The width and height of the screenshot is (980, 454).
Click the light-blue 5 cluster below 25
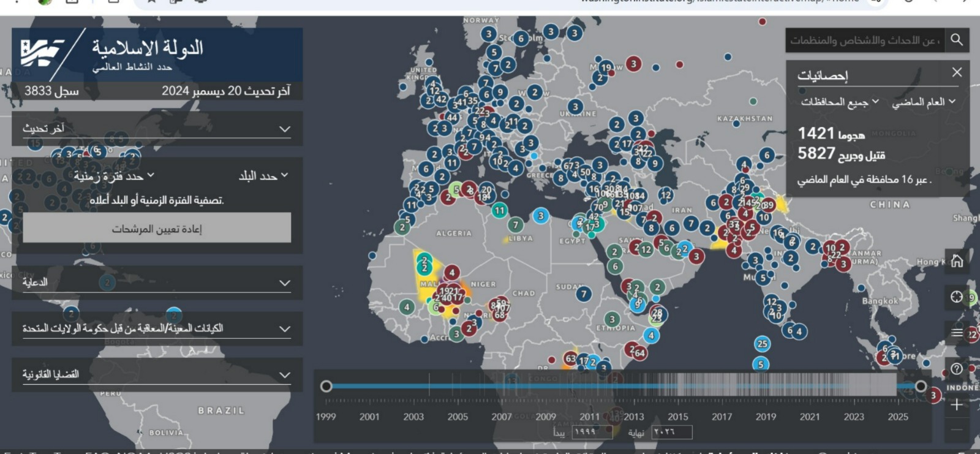pos(761,365)
